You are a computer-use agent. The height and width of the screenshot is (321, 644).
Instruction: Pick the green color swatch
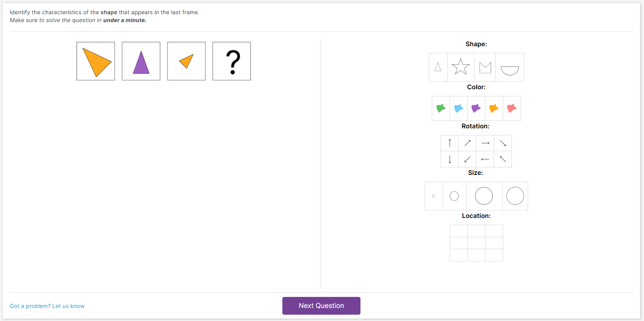(441, 108)
